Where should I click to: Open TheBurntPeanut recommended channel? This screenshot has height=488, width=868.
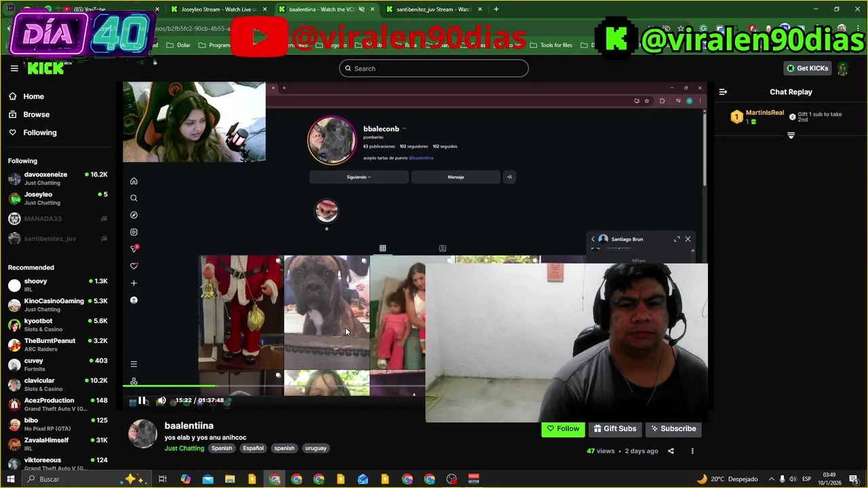point(58,344)
